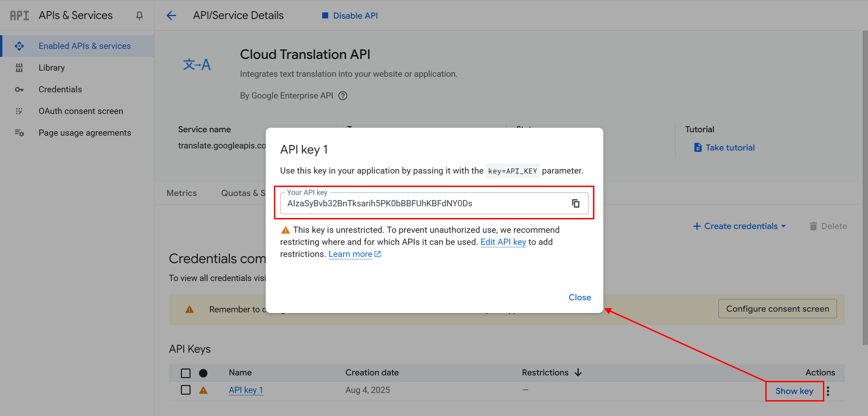The width and height of the screenshot is (868, 416).
Task: Copy the API key using the copy icon
Action: coord(576,203)
